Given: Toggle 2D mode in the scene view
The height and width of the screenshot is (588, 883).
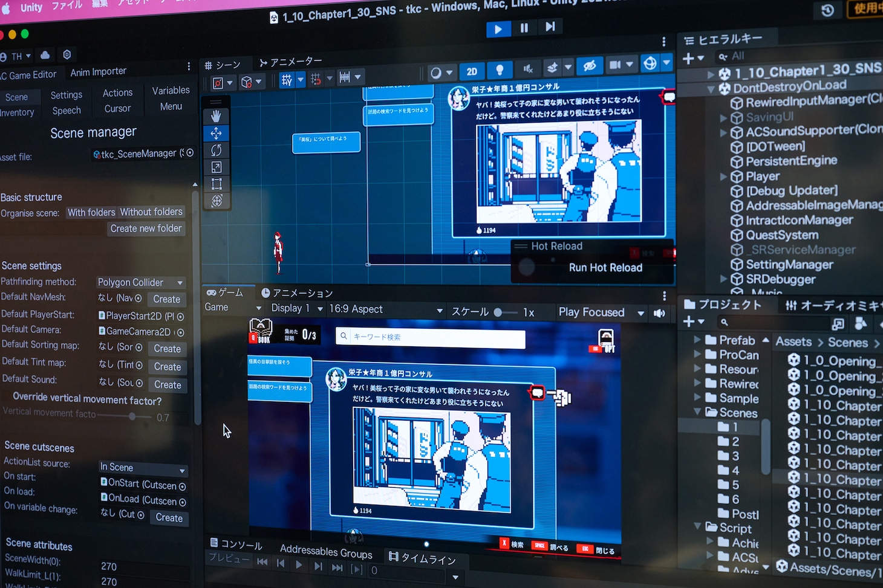Looking at the screenshot, I should point(472,71).
